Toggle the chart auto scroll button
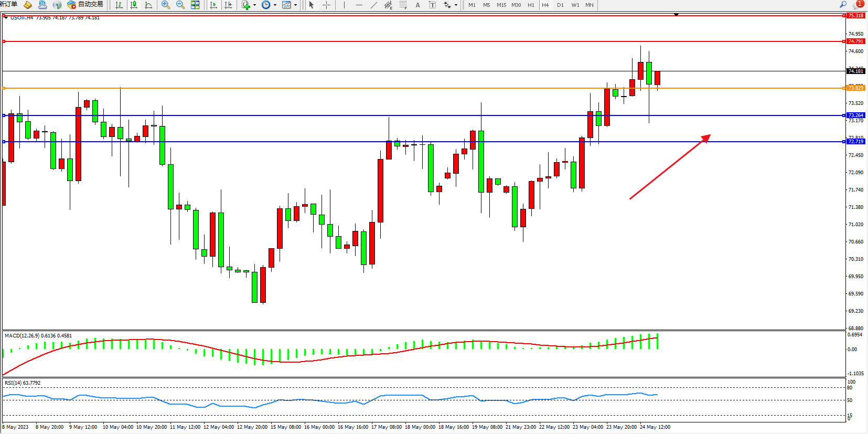Viewport: 868px width, 434px height. (x=213, y=5)
